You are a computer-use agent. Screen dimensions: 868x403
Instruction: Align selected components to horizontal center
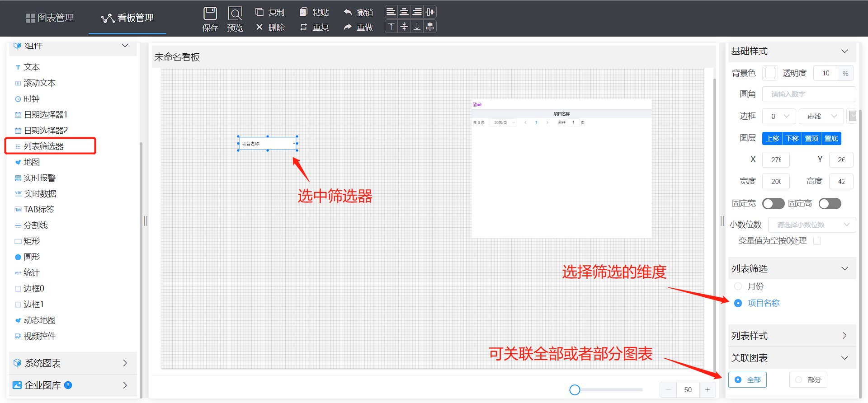404,12
